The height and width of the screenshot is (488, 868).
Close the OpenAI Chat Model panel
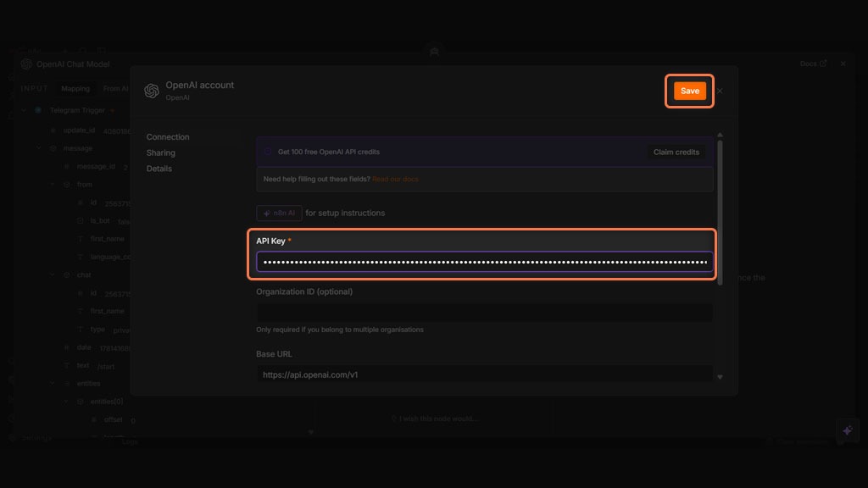843,64
